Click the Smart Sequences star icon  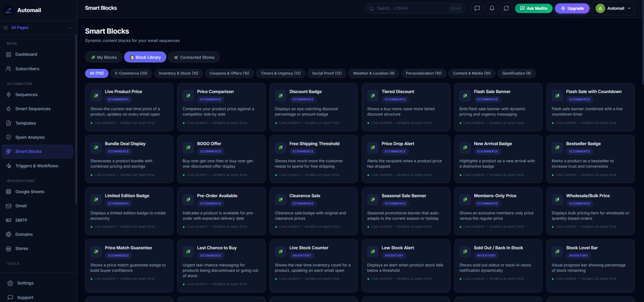(9, 109)
